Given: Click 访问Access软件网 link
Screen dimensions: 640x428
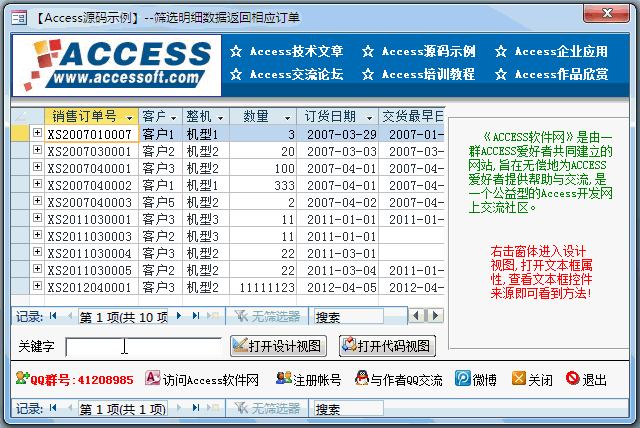Looking at the screenshot, I should click(202, 379).
